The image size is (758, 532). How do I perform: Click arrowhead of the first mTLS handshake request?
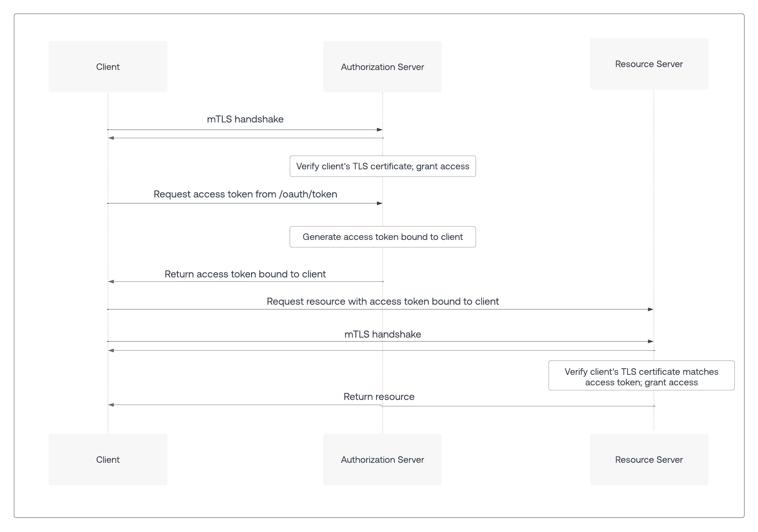pos(380,130)
